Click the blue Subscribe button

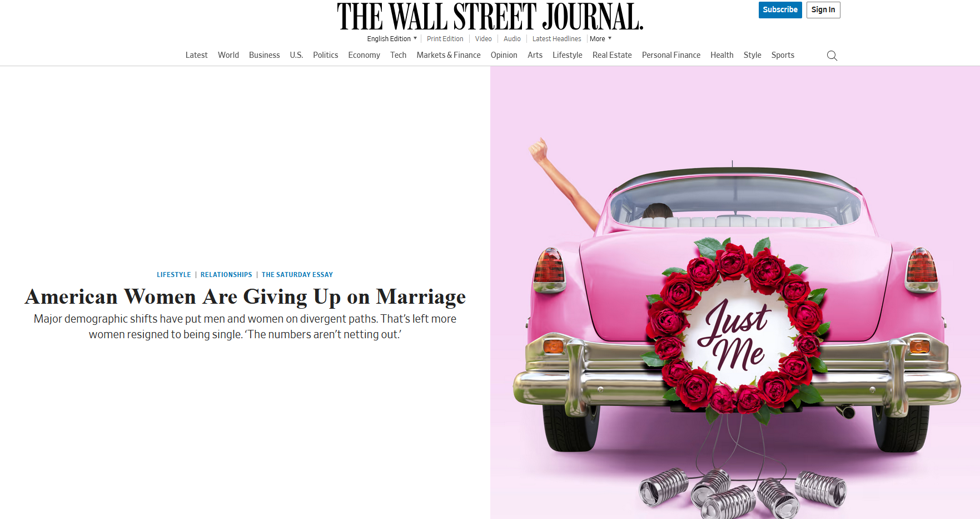point(780,9)
